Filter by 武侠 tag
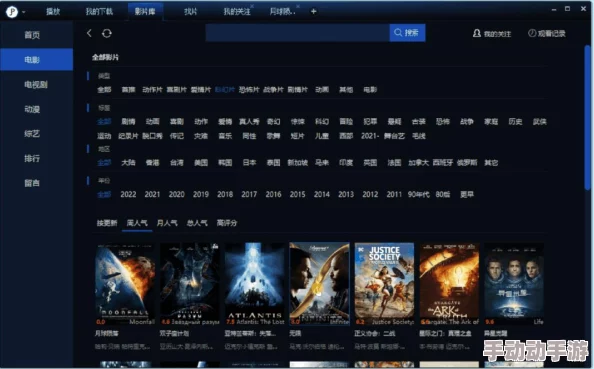This screenshot has width=594, height=369. [x=540, y=122]
